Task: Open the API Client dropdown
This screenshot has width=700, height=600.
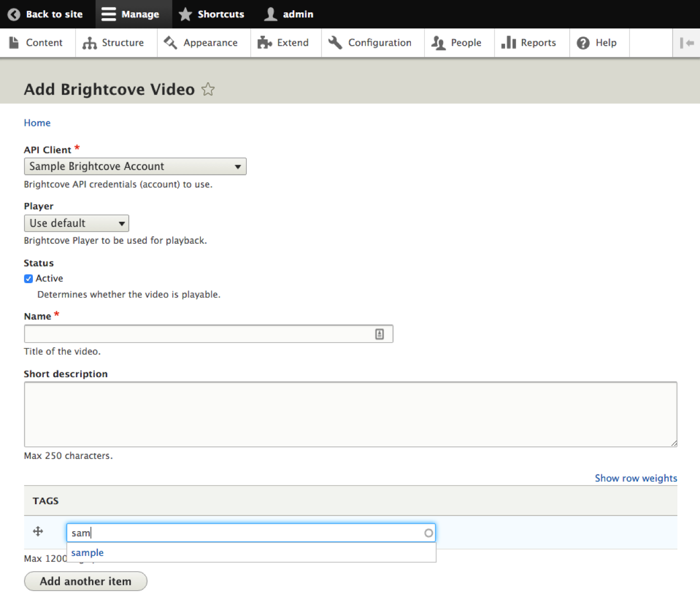Action: pyautogui.click(x=135, y=166)
